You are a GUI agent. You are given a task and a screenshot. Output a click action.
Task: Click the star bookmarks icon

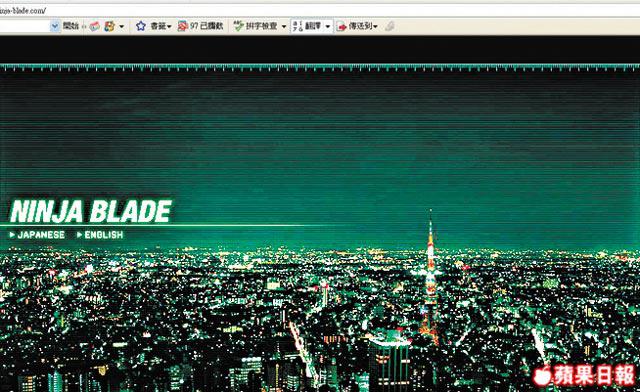coord(141,26)
